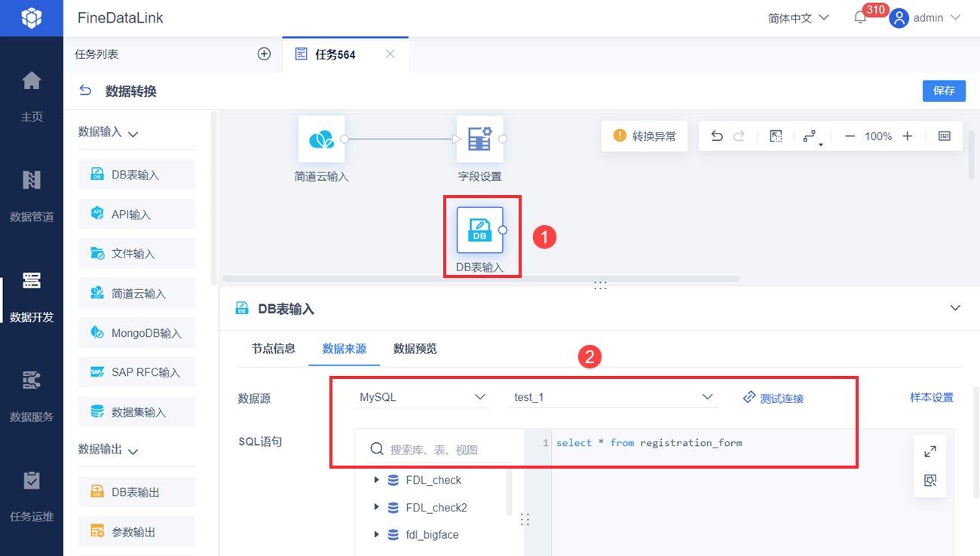Pick 参数输出 from the output list
Image resolution: width=980 pixels, height=556 pixels.
tap(136, 531)
